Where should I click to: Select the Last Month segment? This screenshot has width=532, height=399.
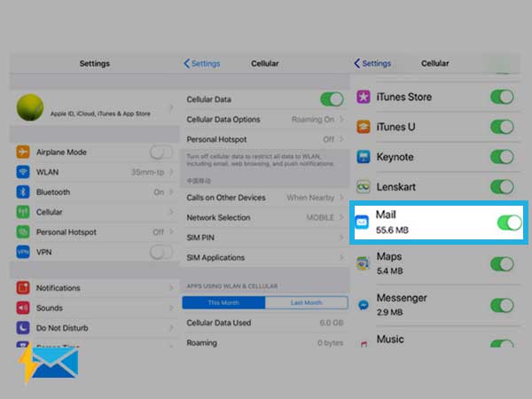tap(307, 302)
